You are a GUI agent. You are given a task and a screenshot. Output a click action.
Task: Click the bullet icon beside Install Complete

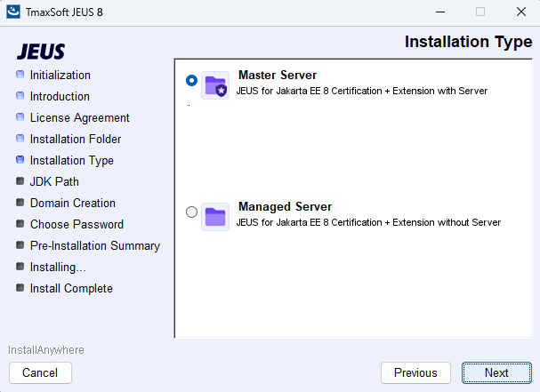(x=20, y=289)
